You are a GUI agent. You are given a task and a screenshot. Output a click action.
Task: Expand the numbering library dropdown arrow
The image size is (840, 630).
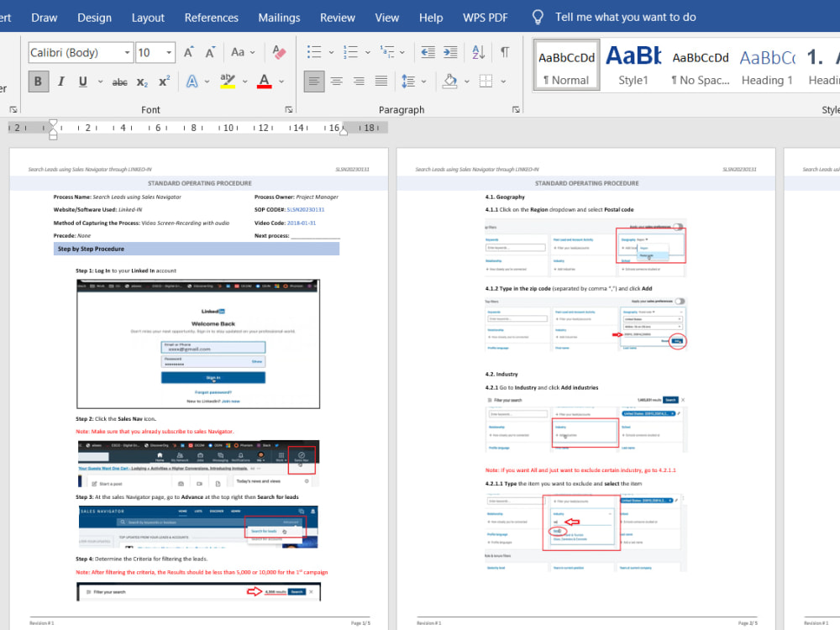tap(368, 52)
